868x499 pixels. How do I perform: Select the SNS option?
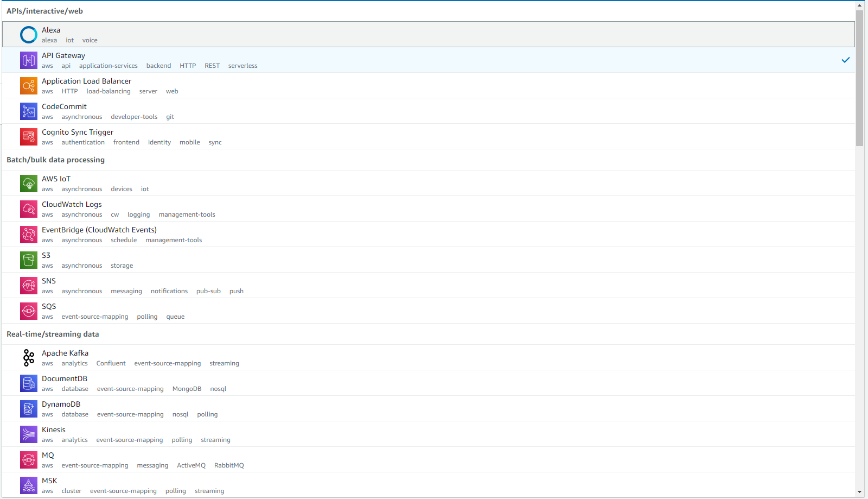[x=429, y=286]
